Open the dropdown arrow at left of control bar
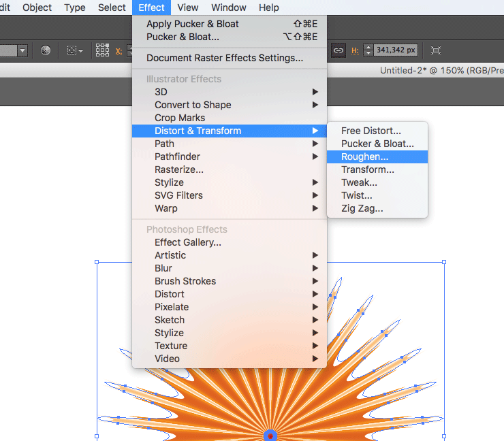 point(22,50)
